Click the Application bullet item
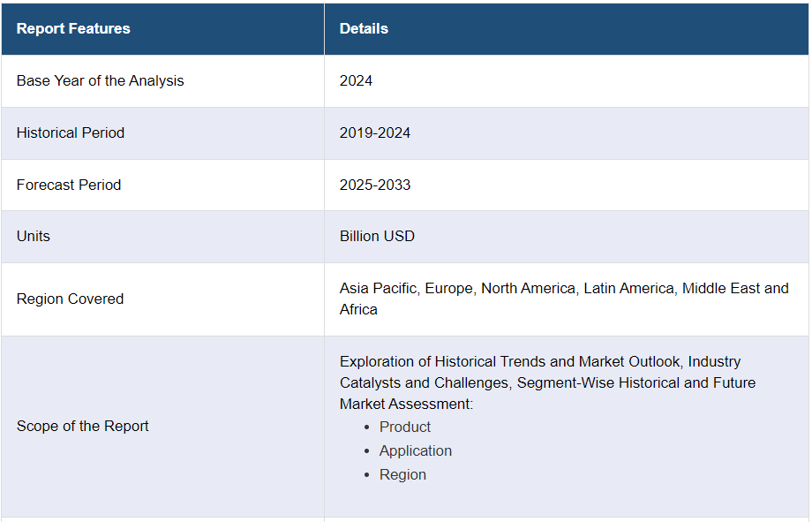 [416, 450]
